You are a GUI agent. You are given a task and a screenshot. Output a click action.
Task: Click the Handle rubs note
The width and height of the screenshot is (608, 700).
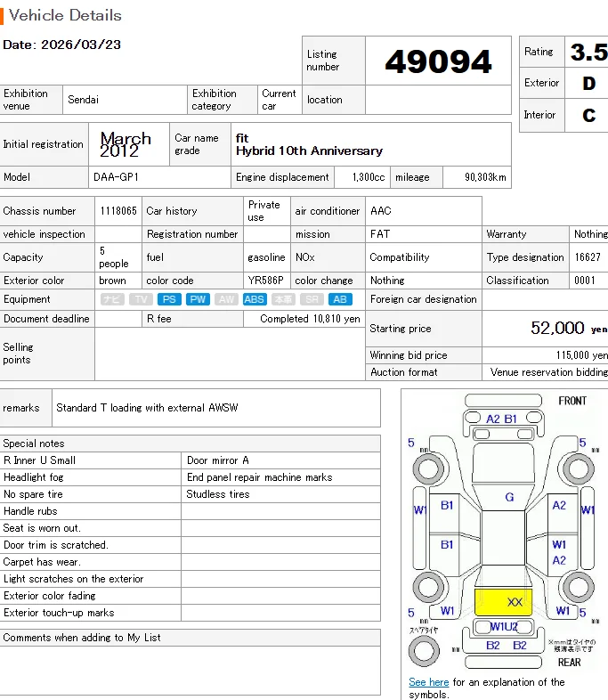[x=30, y=511]
